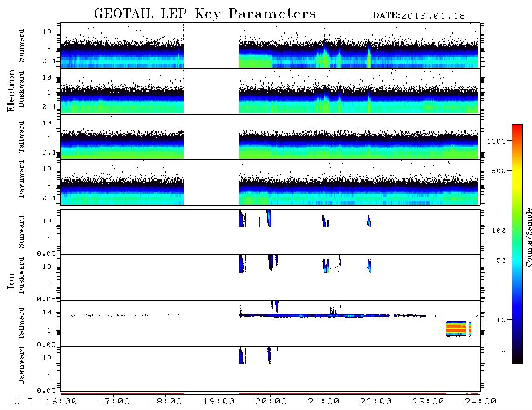
Task: Click the Ion 'Sunward' panel label
Action: click(x=21, y=232)
